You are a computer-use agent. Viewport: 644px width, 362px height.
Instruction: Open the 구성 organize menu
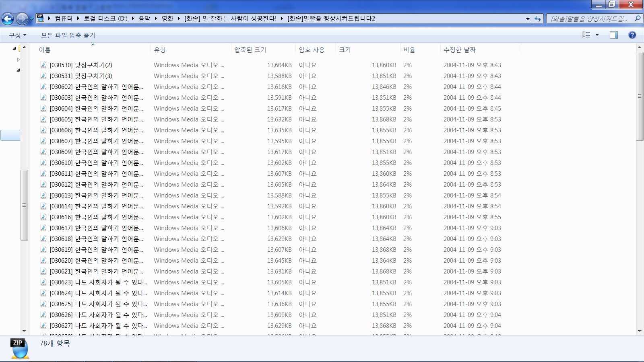(18, 35)
